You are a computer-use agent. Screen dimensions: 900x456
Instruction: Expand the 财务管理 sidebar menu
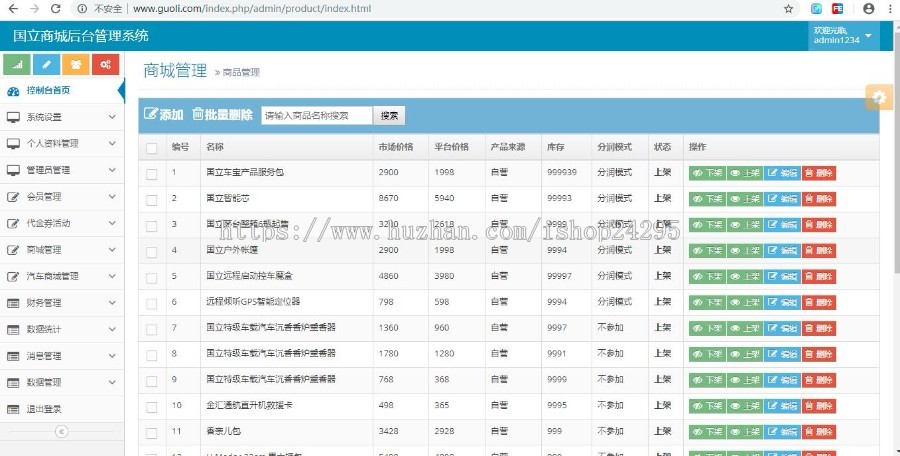pos(61,303)
